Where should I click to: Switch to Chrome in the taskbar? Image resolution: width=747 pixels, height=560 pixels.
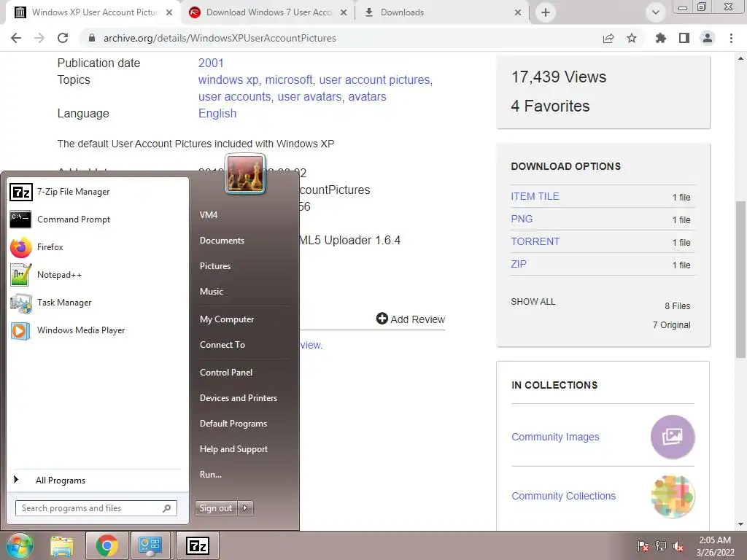pyautogui.click(x=107, y=546)
